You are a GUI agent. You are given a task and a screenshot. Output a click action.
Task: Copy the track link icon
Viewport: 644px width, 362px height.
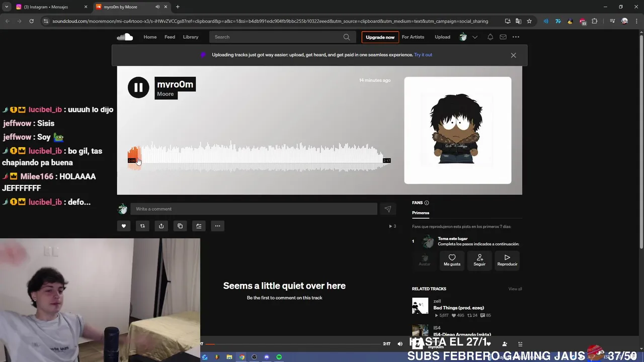(x=180, y=226)
